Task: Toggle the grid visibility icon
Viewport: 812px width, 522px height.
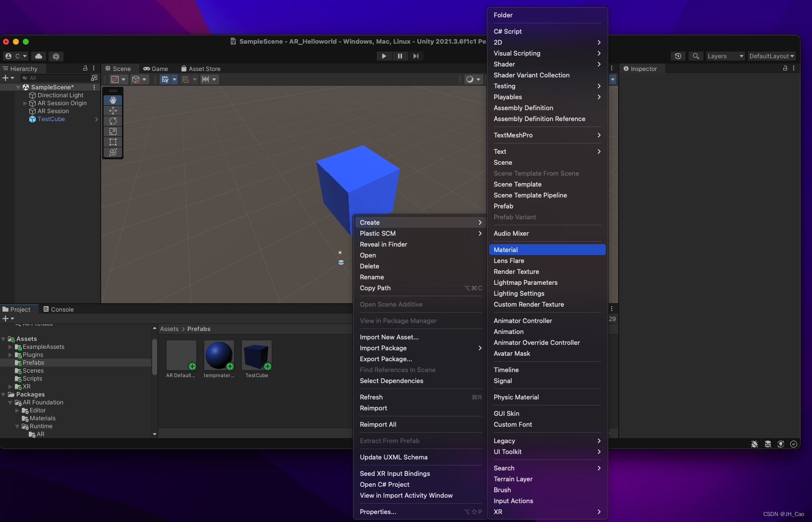Action: pos(165,79)
